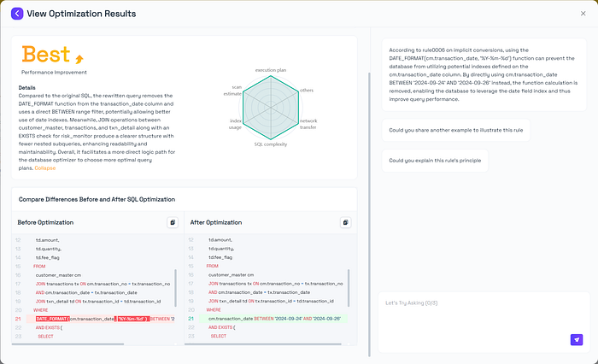Click JOIN txn_detail line 19 in Before panel

[98, 302]
